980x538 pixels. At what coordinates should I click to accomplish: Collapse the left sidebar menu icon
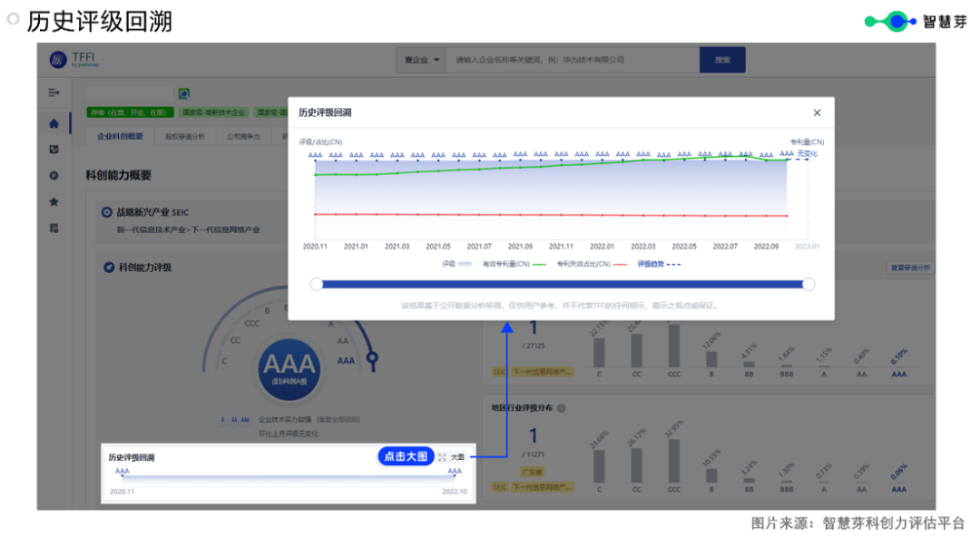[54, 93]
